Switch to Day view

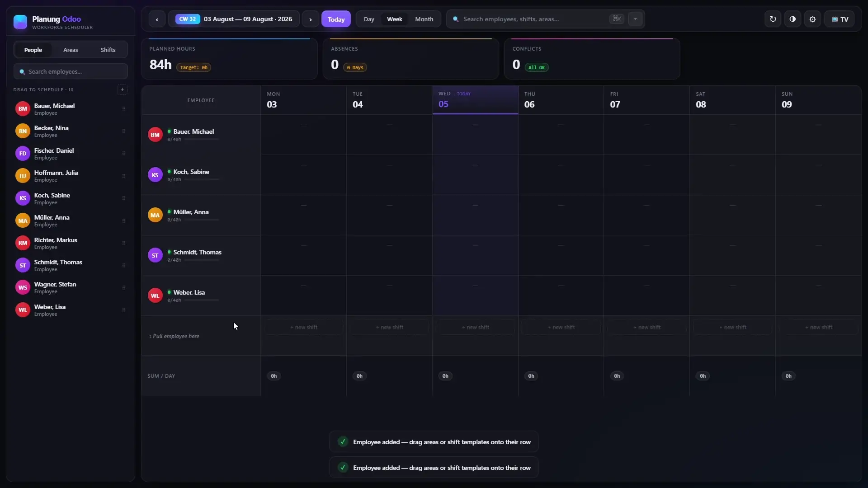369,19
